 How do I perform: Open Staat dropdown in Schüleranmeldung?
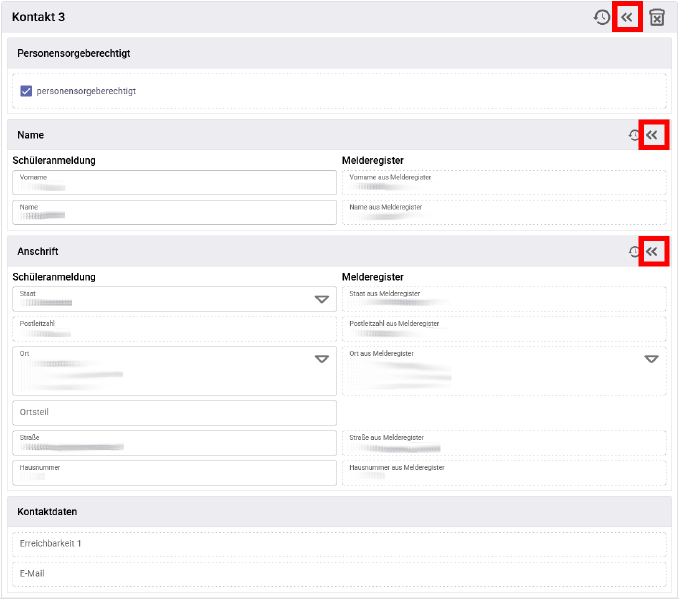coord(322,299)
